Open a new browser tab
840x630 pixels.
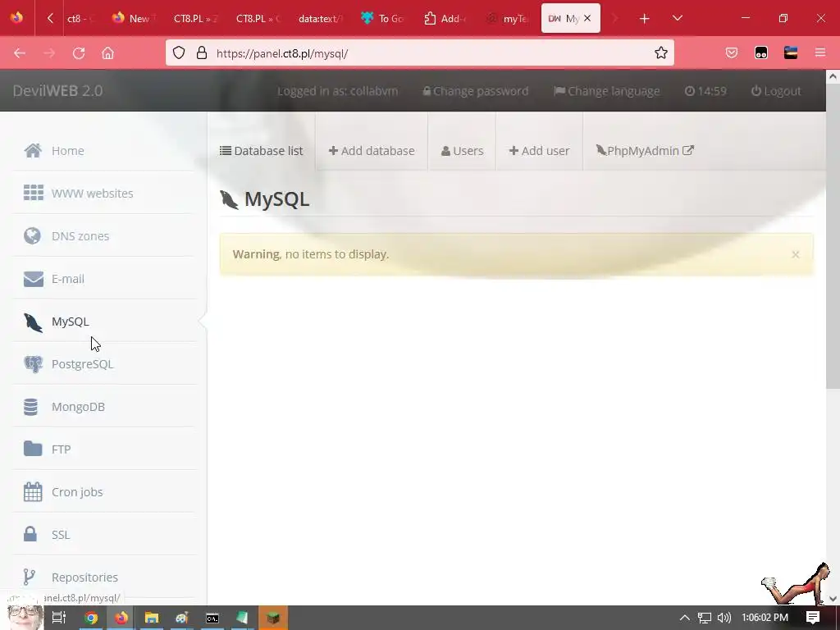pos(645,19)
